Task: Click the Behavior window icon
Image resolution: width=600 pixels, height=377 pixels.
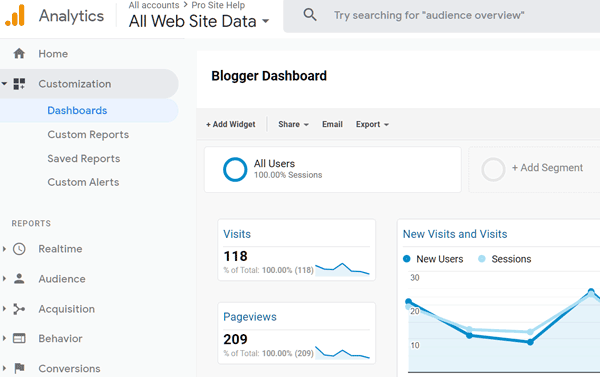Action: [19, 339]
